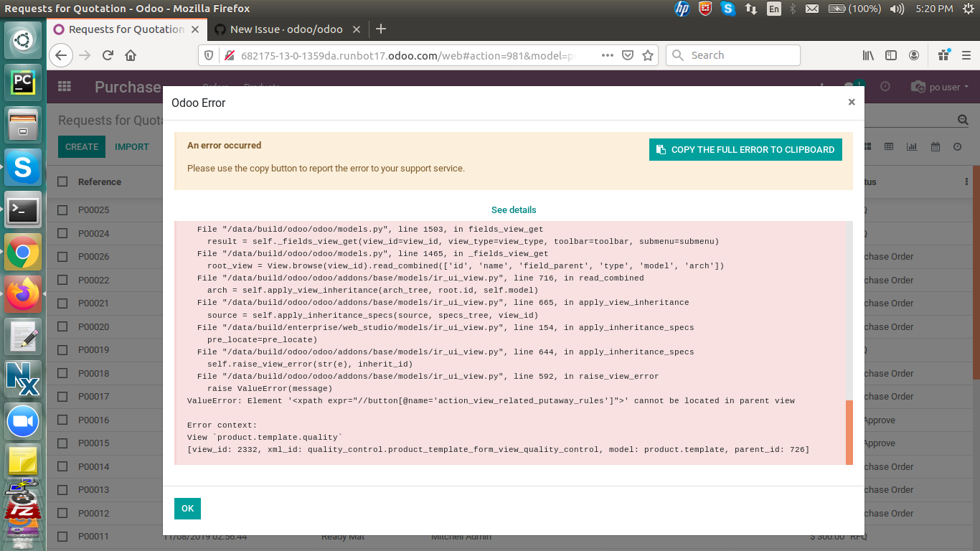Viewport: 980px width, 551px height.
Task: Open the conversations bubble with unread badge
Action: pos(850,85)
